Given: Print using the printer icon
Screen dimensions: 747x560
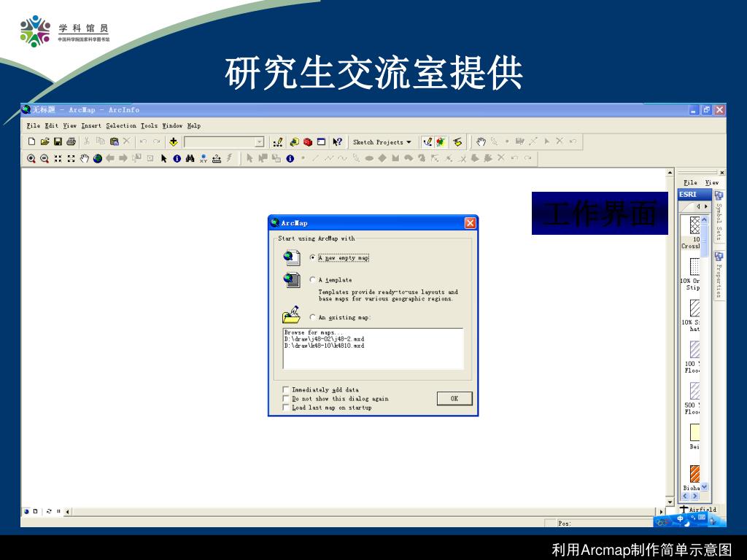Looking at the screenshot, I should (71, 141).
